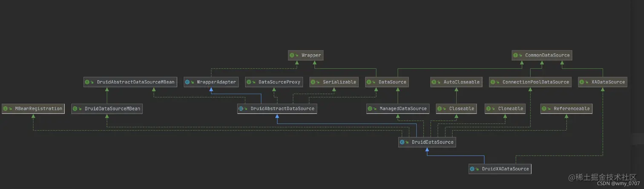Click the class icon on WrapperAdapter node
Viewport: 644px width, 189px height.
click(187, 82)
